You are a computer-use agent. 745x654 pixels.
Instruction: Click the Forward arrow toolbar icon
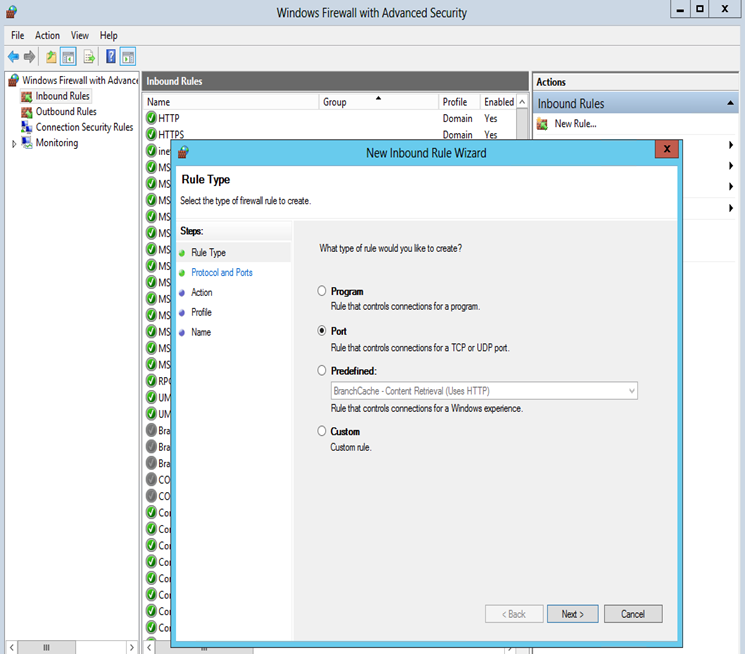pyautogui.click(x=29, y=57)
